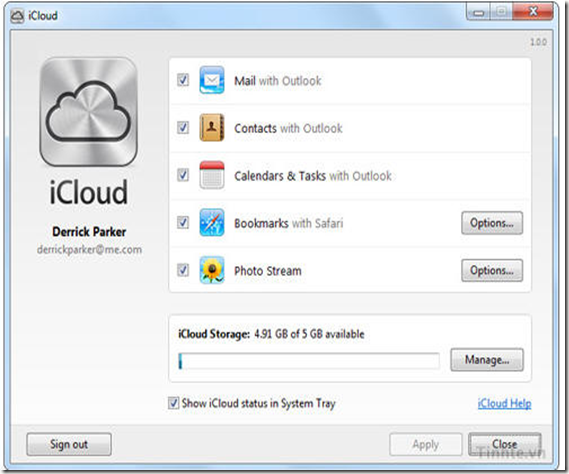569x474 pixels.
Task: Open Options for Photo Stream
Action: [492, 270]
